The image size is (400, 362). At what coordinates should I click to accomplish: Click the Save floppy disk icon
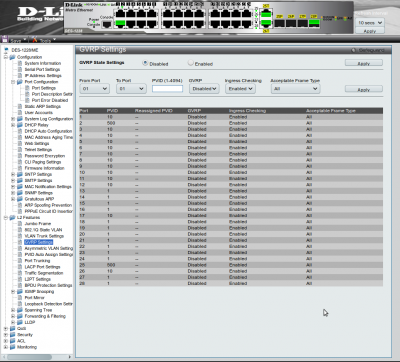point(5,39)
